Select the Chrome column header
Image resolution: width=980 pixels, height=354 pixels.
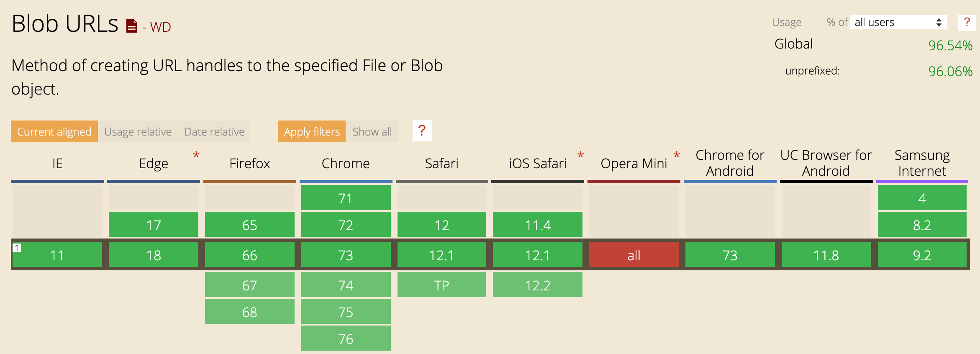[346, 163]
